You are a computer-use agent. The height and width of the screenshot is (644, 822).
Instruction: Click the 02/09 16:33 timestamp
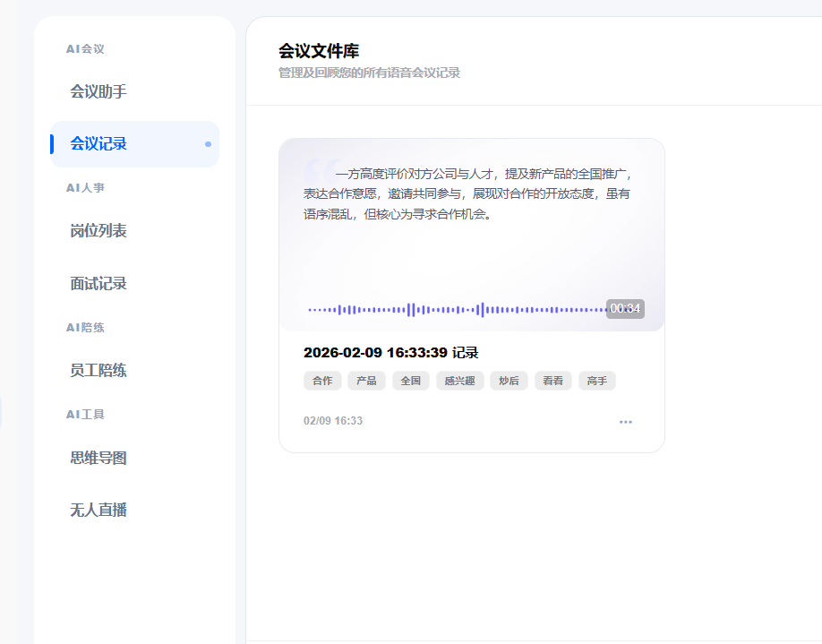[x=333, y=421]
